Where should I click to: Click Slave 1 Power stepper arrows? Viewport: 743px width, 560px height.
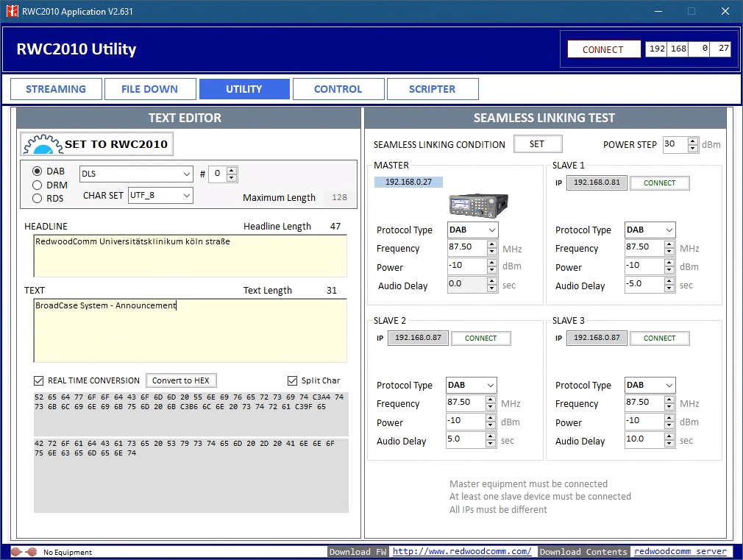pos(669,266)
